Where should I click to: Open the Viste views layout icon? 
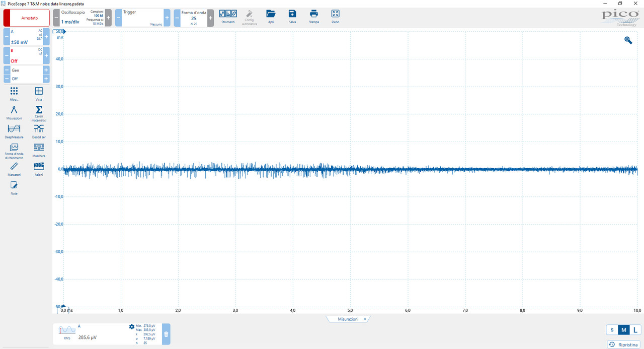tap(39, 94)
